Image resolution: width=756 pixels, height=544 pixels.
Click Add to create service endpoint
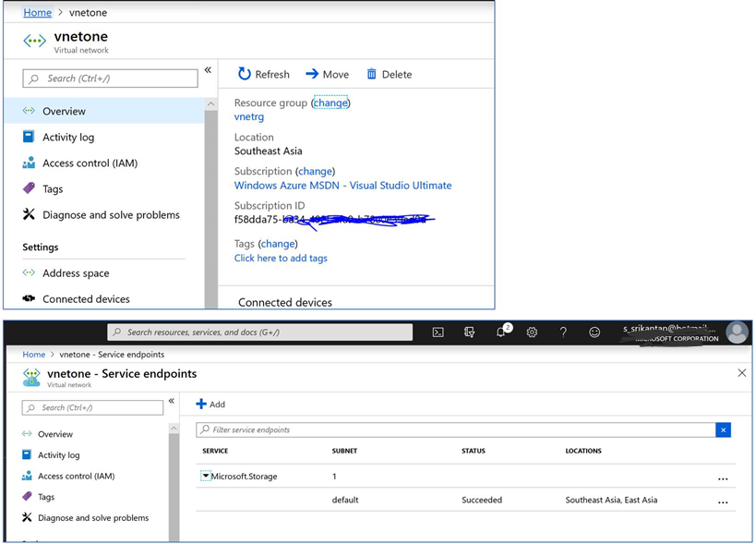pyautogui.click(x=210, y=405)
